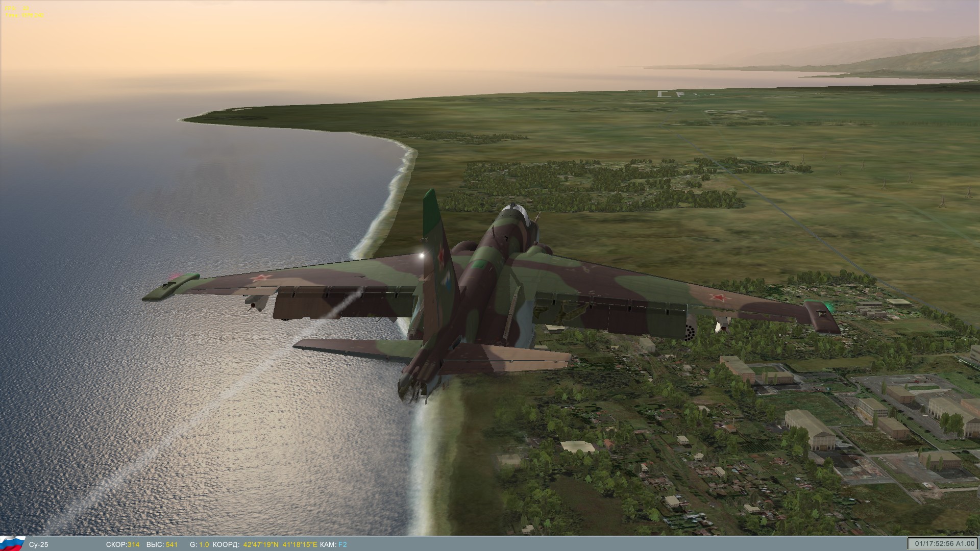Click the longitude 41'18'15"E coordinate

(300, 544)
